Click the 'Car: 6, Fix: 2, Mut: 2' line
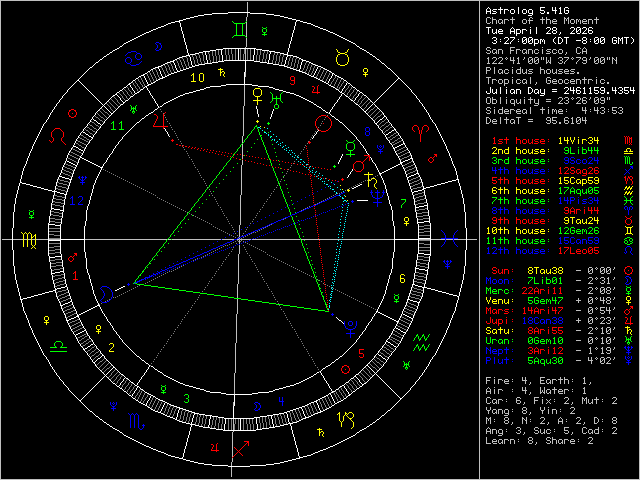 click(551, 401)
